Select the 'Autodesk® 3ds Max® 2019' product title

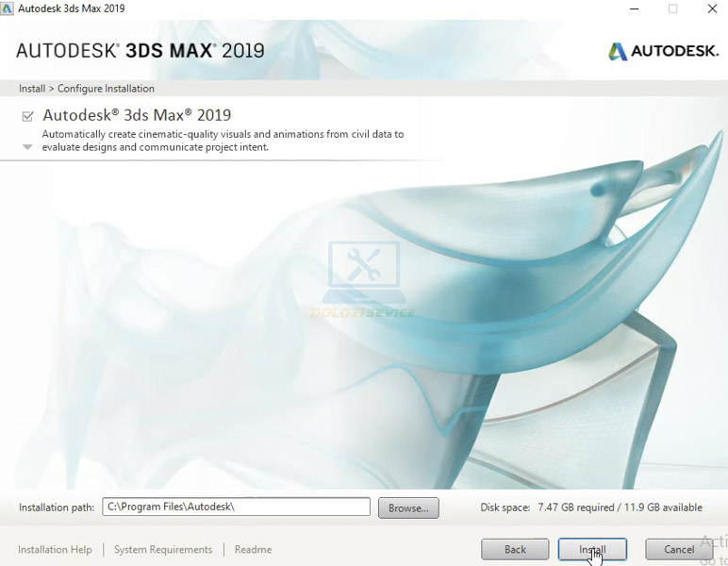click(x=137, y=115)
